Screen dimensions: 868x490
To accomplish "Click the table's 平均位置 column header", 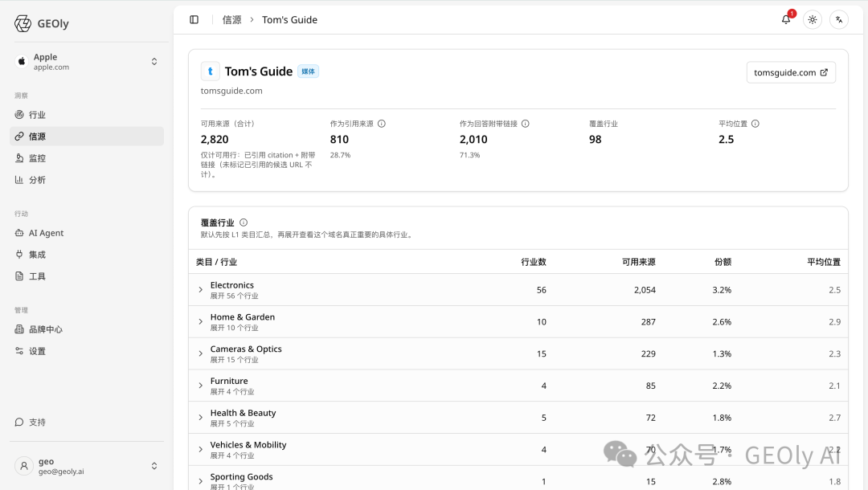I will click(824, 262).
